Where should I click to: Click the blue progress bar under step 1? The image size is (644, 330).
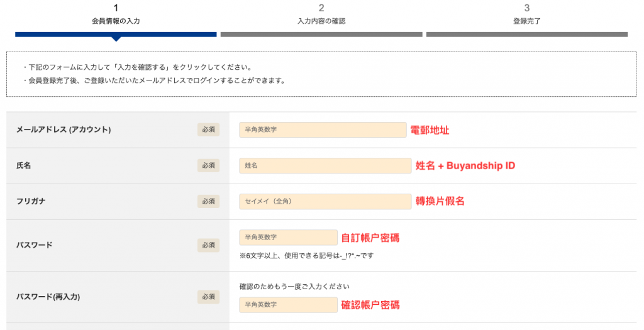tap(116, 34)
